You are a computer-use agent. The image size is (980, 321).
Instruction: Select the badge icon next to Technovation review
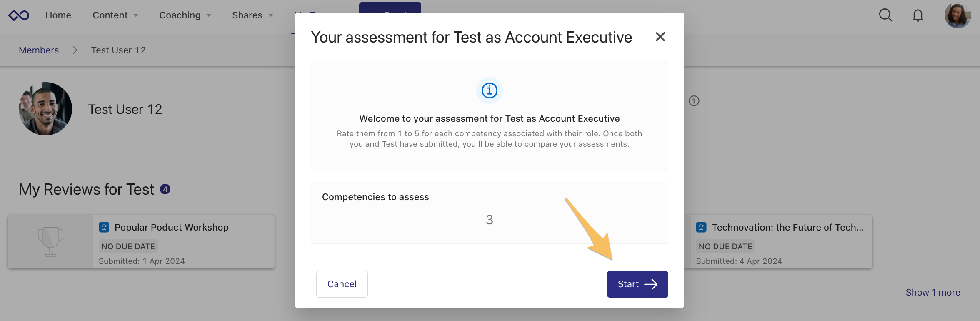(x=701, y=227)
